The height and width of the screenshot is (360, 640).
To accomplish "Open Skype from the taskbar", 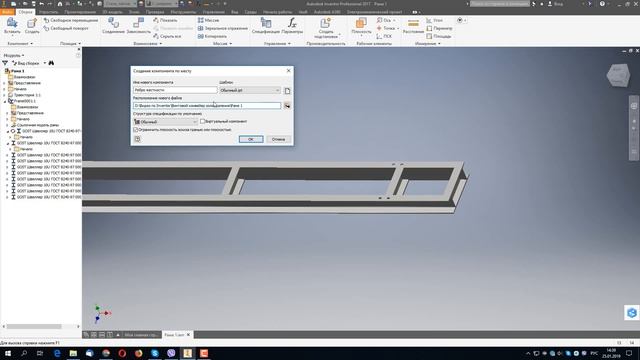I will [x=155, y=353].
